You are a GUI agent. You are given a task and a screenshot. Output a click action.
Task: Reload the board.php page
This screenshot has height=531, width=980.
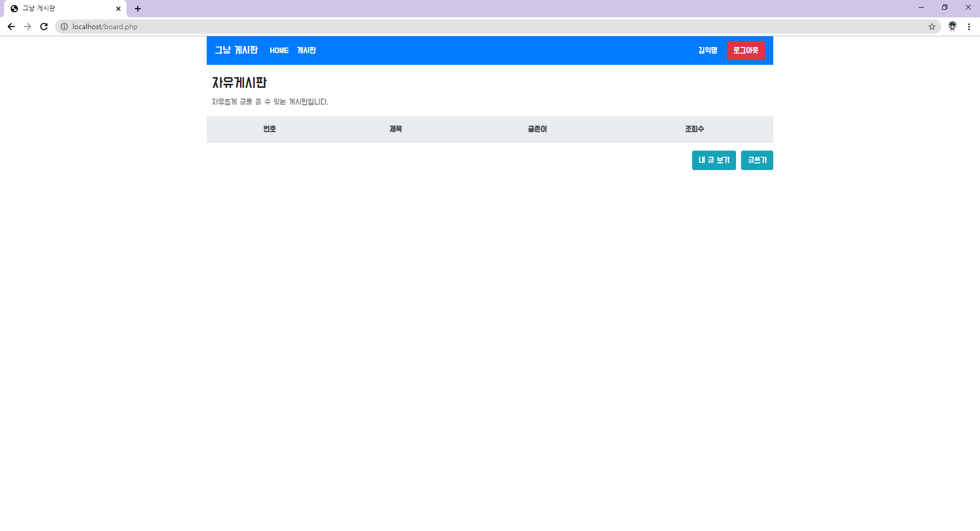click(44, 27)
